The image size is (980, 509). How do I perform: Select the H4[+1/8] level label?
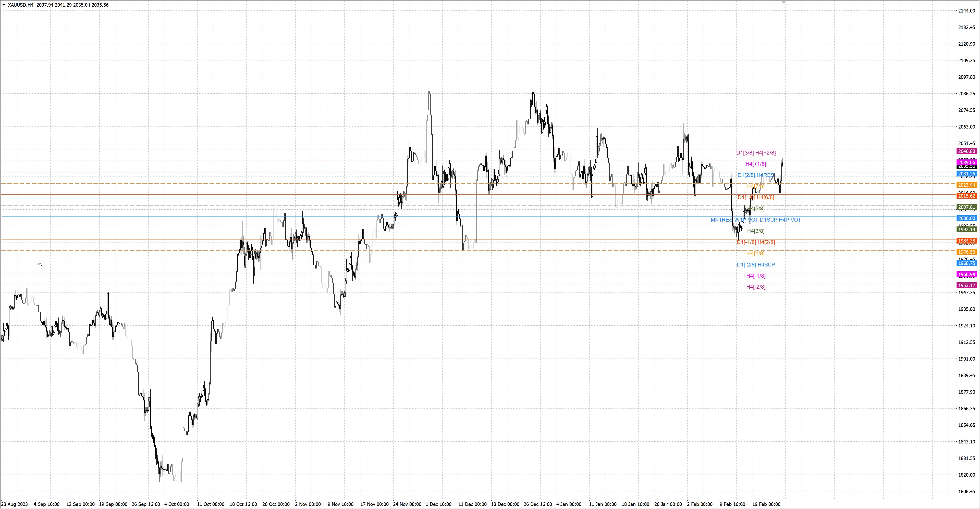coord(755,164)
